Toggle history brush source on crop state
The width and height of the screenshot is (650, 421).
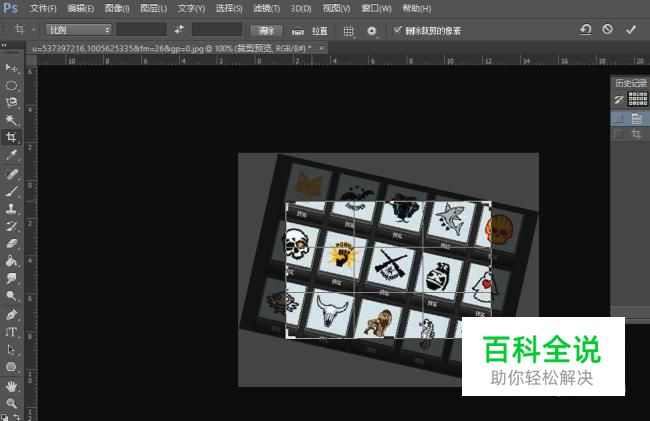point(618,134)
